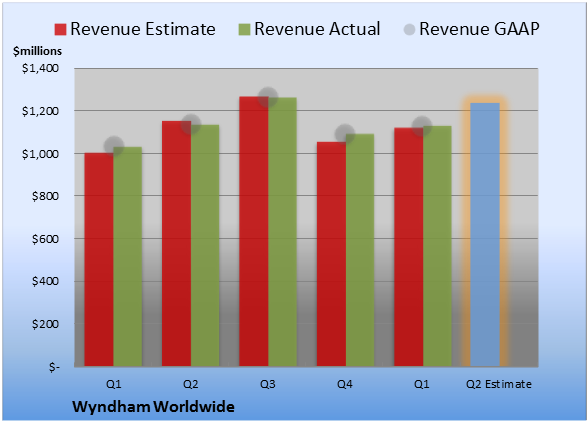
Task: Click the 'Q2 Estimate' category label
Action: tap(499, 384)
